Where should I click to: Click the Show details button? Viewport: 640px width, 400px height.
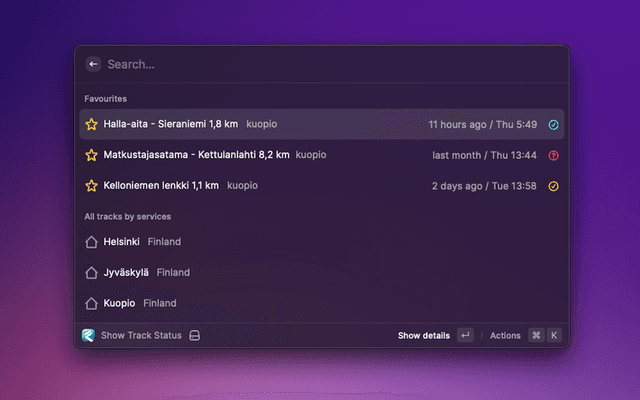[x=423, y=335]
